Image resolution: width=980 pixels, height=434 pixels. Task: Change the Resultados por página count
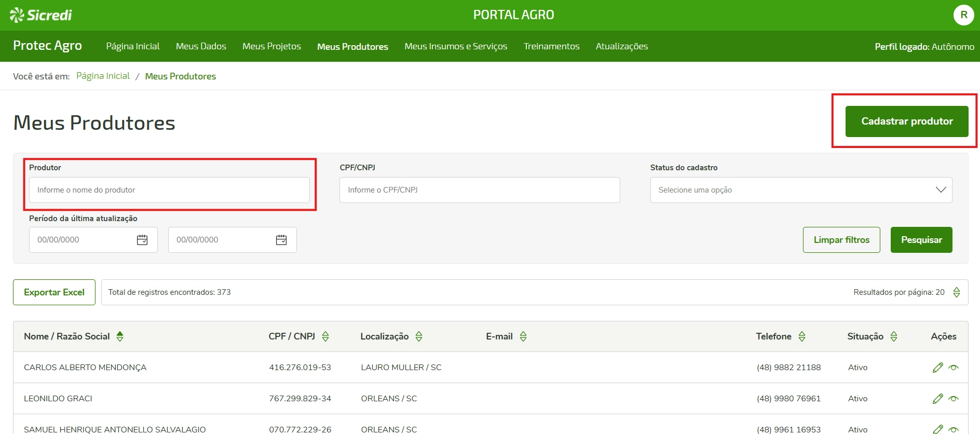(x=956, y=292)
